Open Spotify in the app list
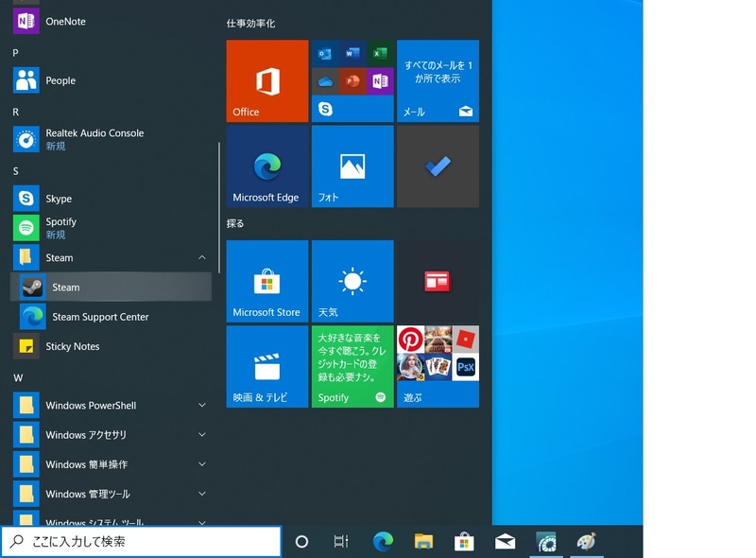This screenshot has width=756, height=558. [x=111, y=228]
